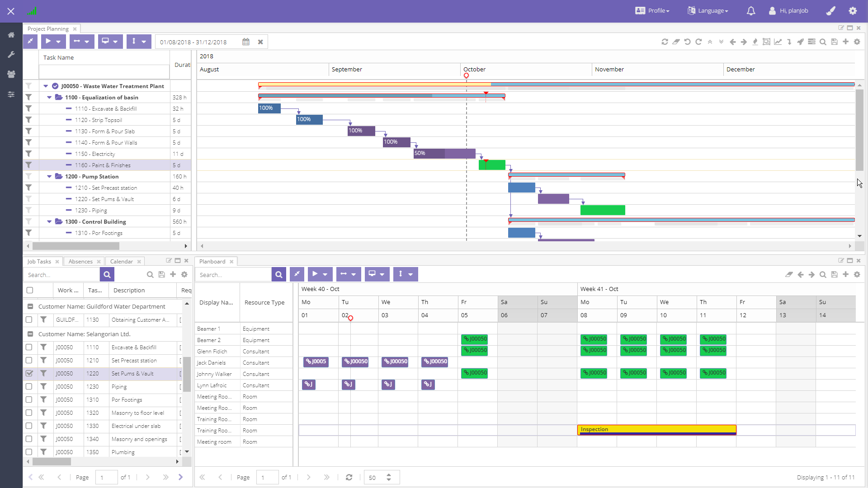Collapse the 1300 - Control Building group

coord(49,221)
